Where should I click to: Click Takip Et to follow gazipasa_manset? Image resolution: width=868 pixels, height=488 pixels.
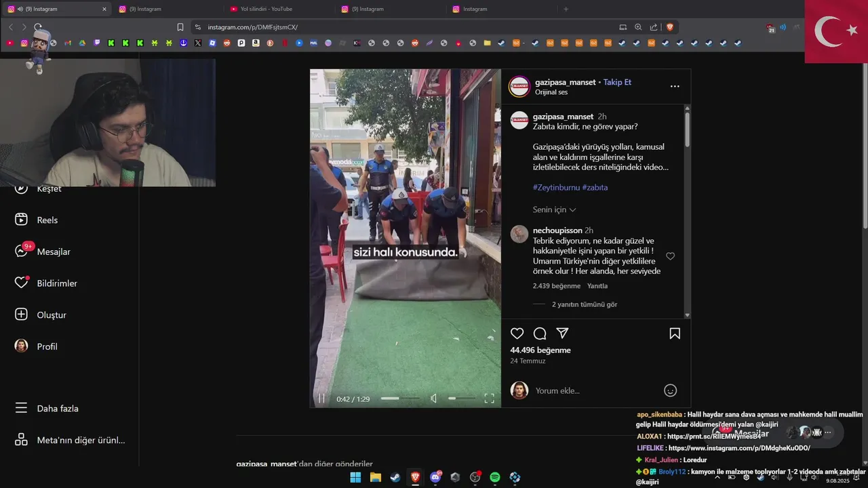617,82
